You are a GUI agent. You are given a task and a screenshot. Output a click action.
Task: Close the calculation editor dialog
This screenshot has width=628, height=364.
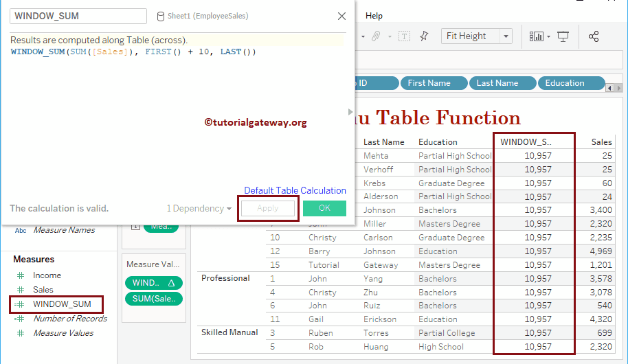(341, 16)
